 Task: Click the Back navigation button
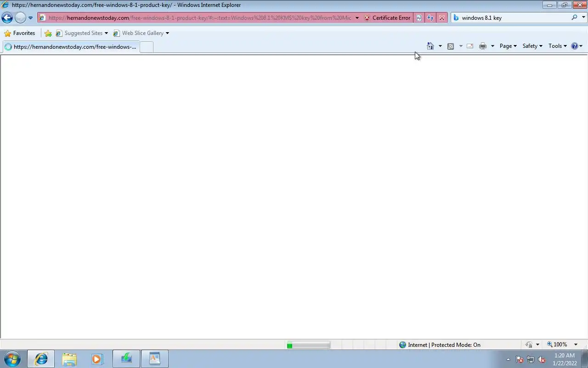pyautogui.click(x=7, y=18)
